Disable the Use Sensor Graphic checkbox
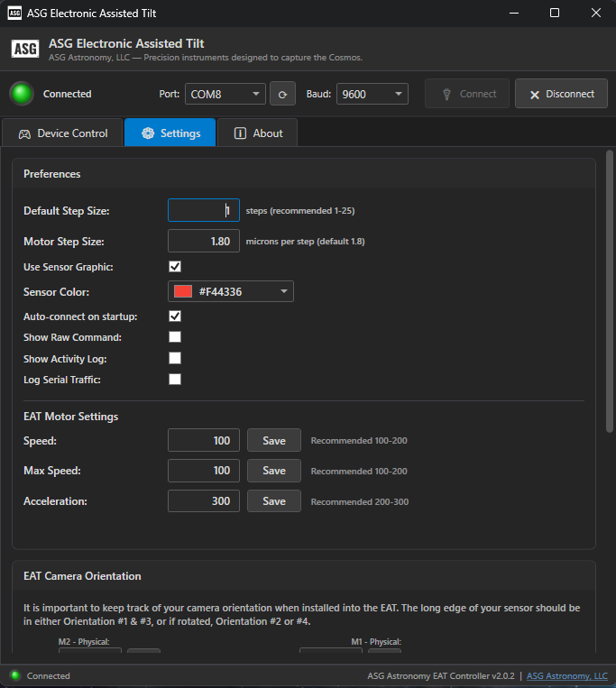Viewport: 616px width, 688px height. pos(175,267)
